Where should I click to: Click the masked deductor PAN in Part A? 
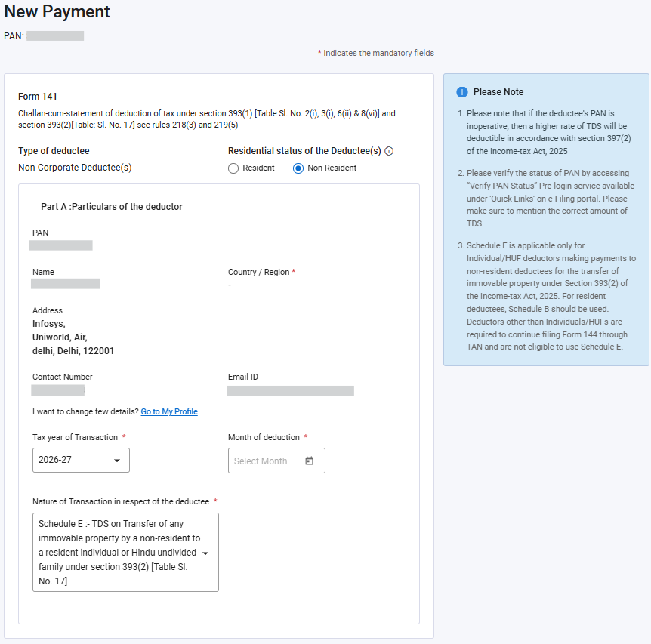pyautogui.click(x=60, y=245)
